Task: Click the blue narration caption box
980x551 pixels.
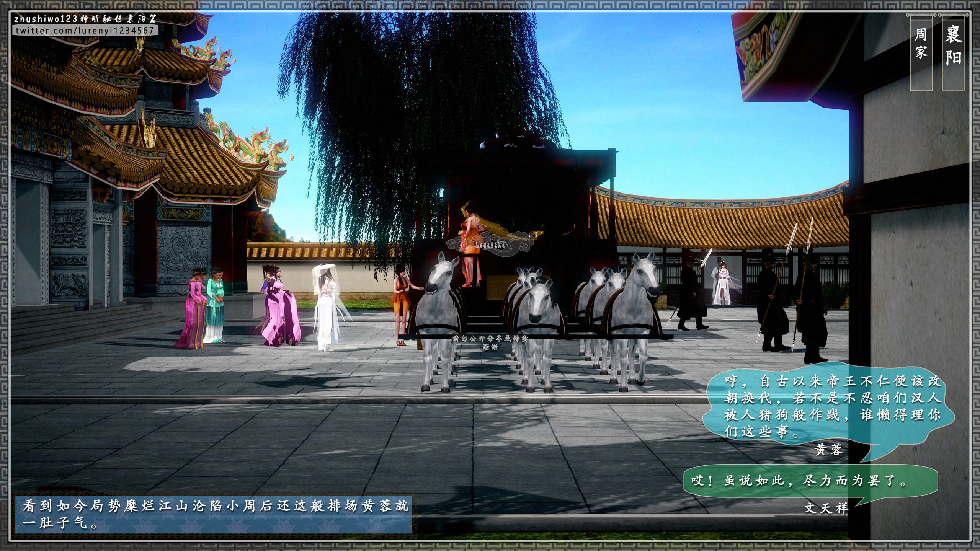Action: [213, 514]
